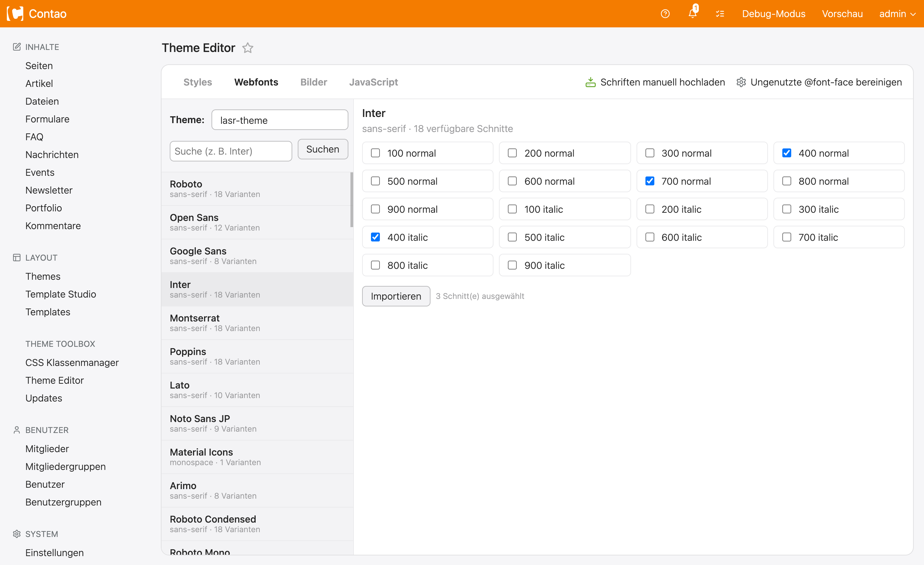The height and width of the screenshot is (565, 924).
Task: Focus the Theme name input field
Action: tap(280, 120)
